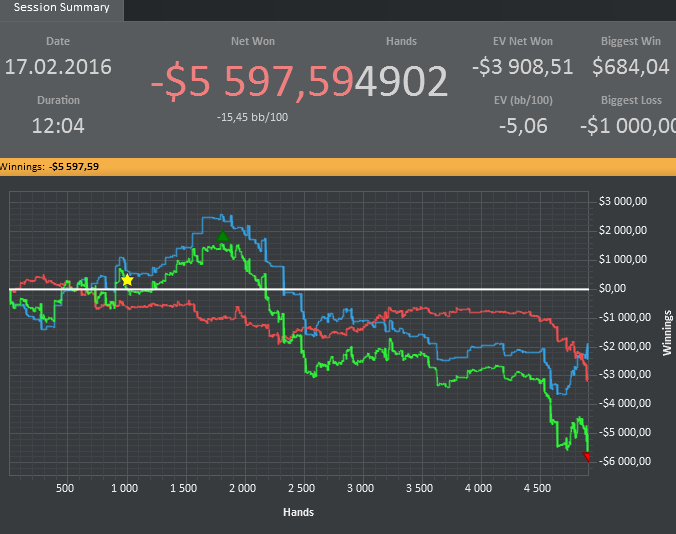Click the 3 500 x-axis tick label
This screenshot has height=534, width=676.
pyautogui.click(x=419, y=488)
